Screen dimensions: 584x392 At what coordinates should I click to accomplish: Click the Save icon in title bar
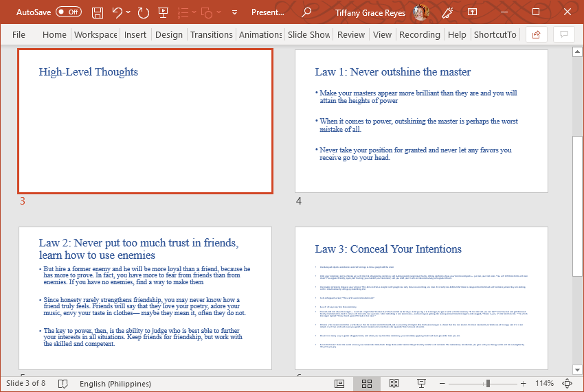pyautogui.click(x=98, y=12)
